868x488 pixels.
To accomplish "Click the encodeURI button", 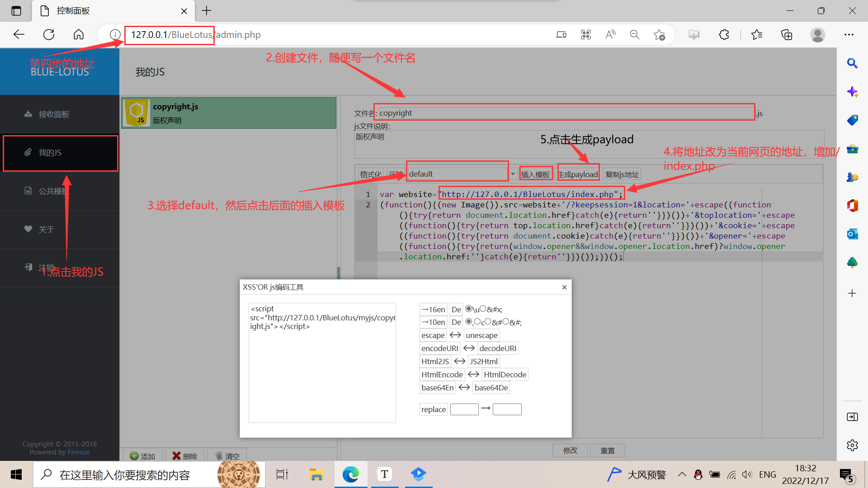I will click(x=440, y=348).
